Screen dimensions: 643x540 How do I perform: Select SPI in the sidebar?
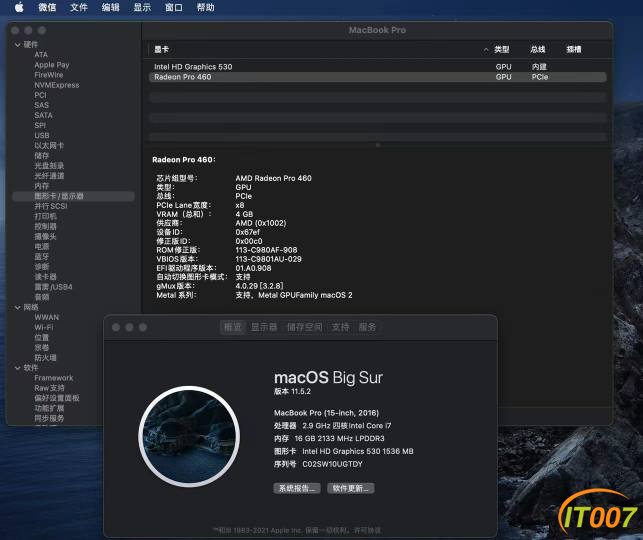[x=40, y=125]
